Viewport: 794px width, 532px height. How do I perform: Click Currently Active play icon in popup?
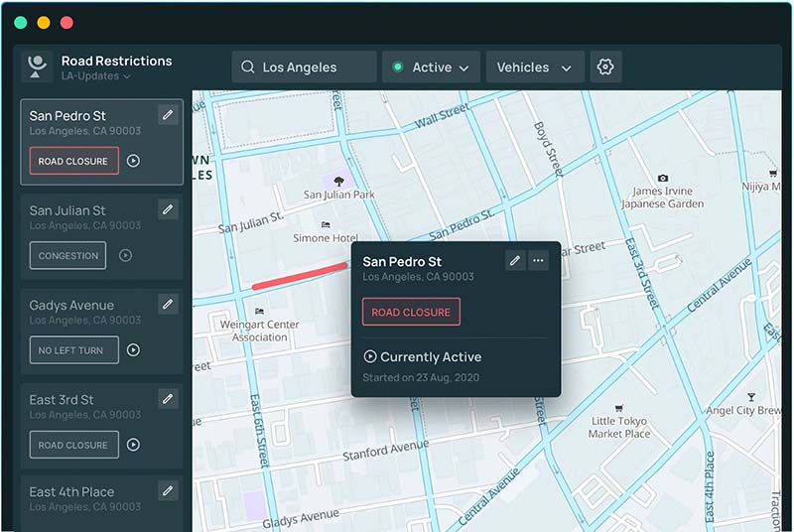(x=370, y=357)
